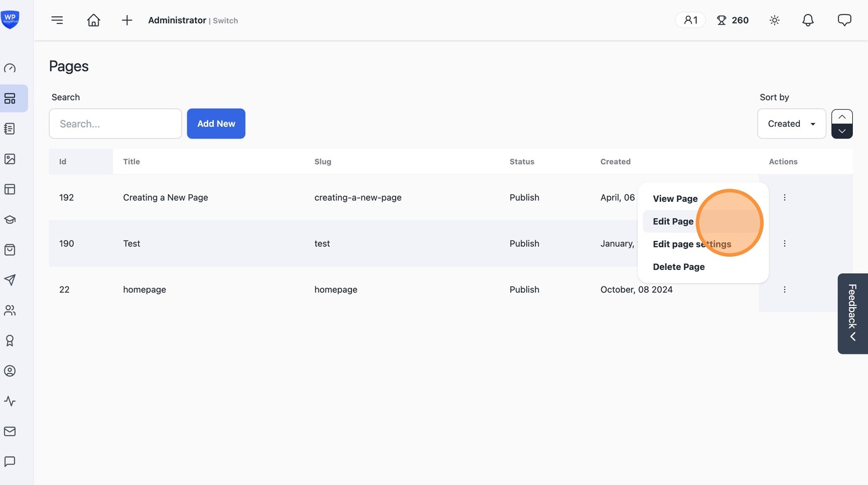This screenshot has height=485, width=868.
Task: Open the award ribbon icon in sidebar
Action: tap(10, 341)
